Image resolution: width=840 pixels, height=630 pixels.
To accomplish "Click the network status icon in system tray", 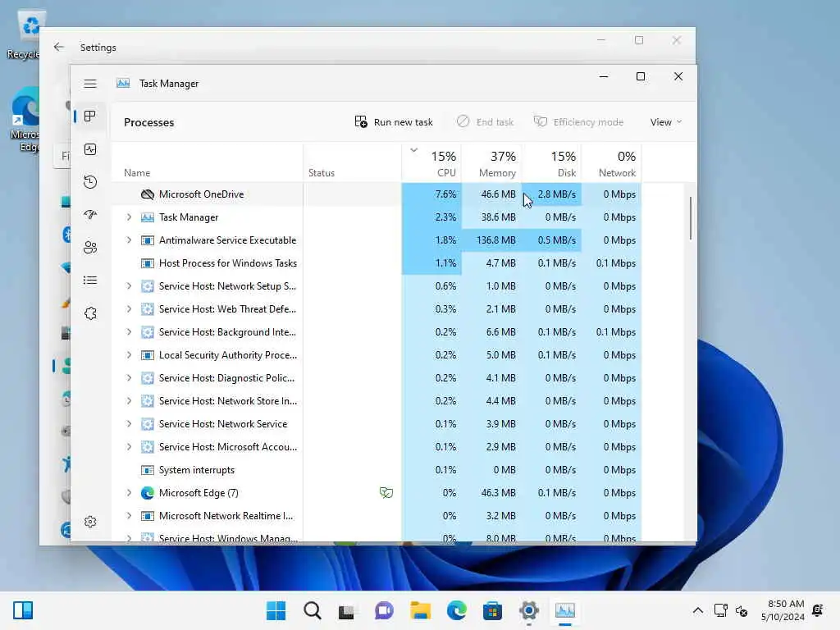I will (x=720, y=610).
